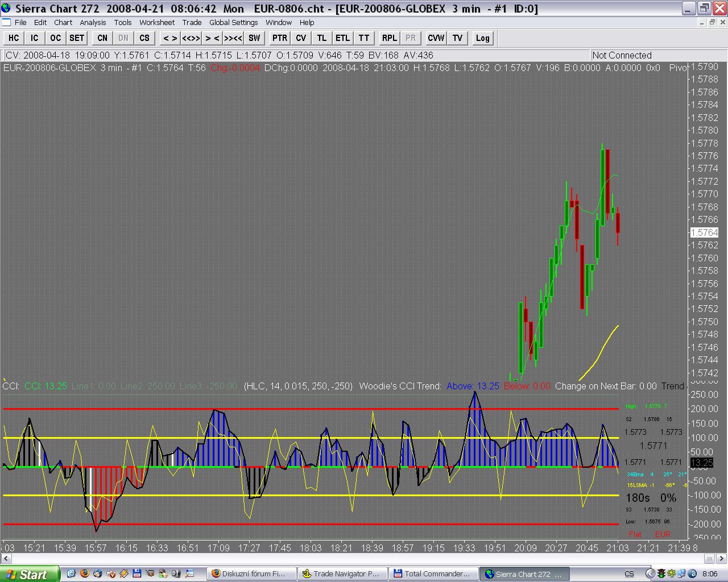Click the 15:57 time axis label
The height and width of the screenshot is (582, 728).
pos(96,548)
